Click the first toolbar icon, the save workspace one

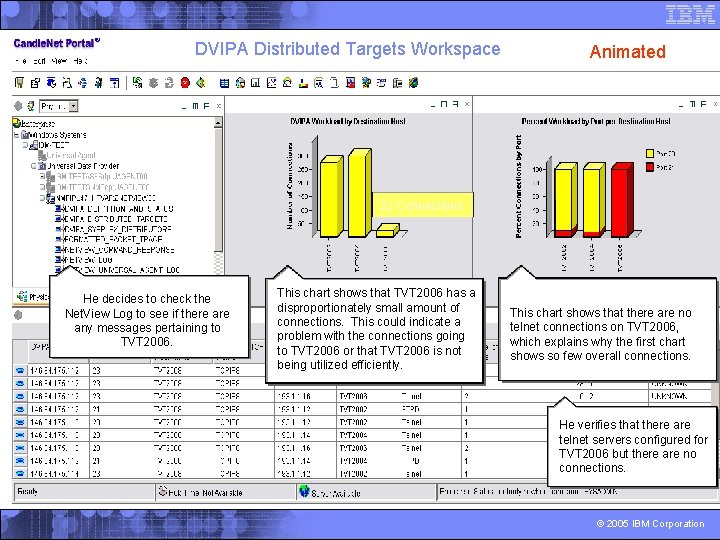click(19, 83)
